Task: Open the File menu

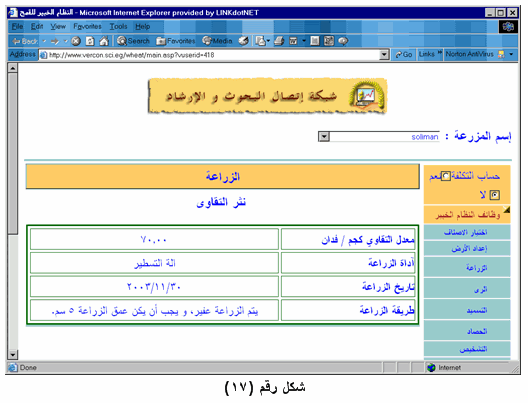Action: pyautogui.click(x=17, y=27)
